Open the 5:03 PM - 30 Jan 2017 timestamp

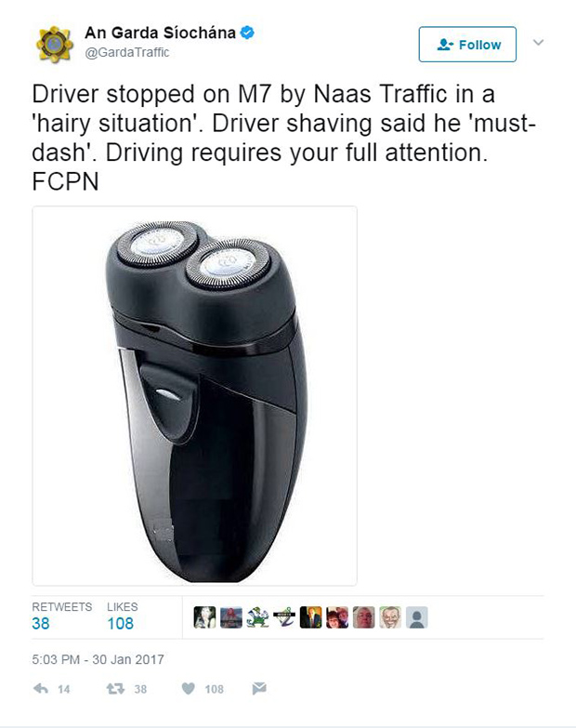pos(98,659)
